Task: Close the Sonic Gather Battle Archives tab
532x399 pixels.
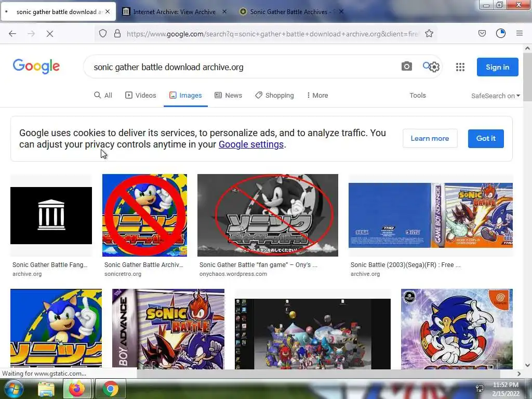Action: (341, 11)
